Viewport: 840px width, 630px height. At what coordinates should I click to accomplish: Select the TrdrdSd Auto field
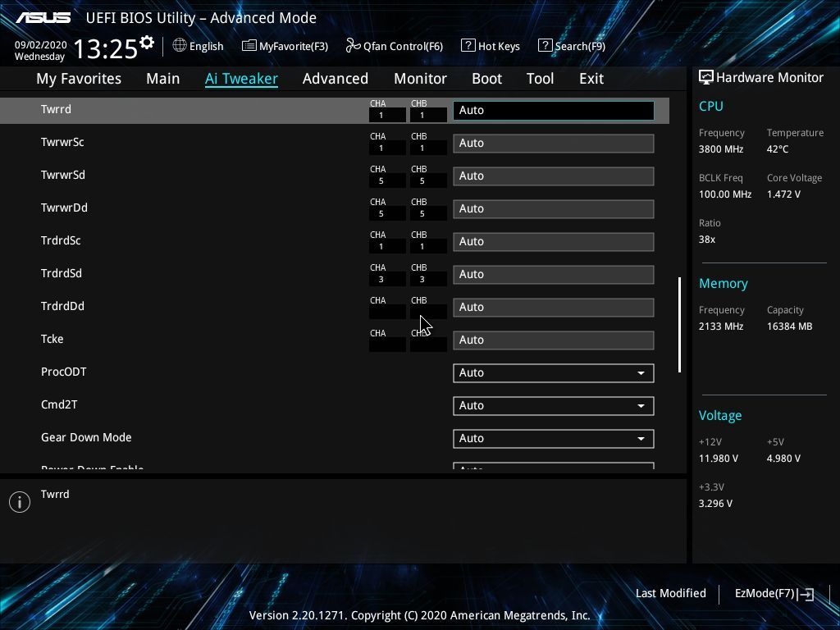(554, 274)
